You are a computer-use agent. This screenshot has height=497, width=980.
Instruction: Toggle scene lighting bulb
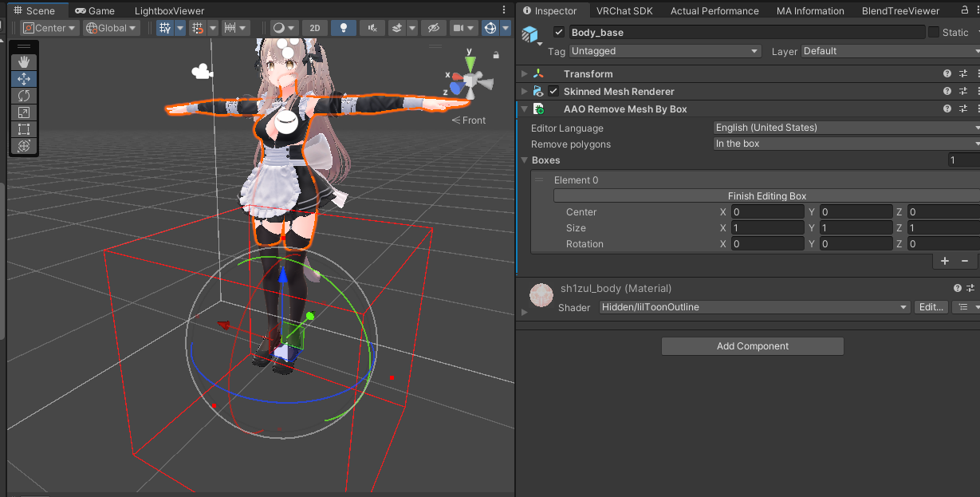pos(344,28)
